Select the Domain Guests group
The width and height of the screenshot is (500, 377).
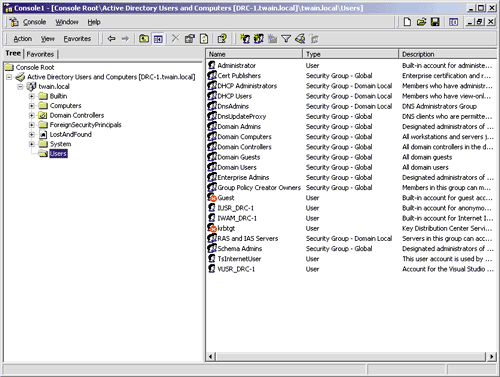click(239, 157)
